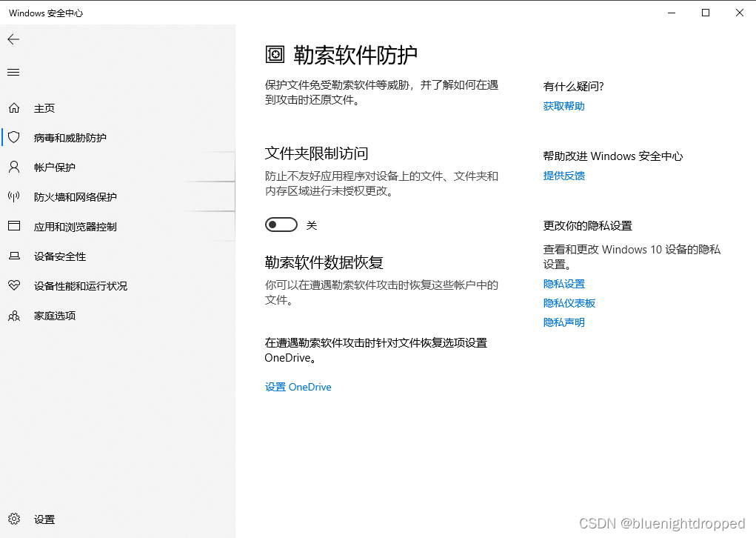Maximize the Windows 安全中心 window
Screen dimensions: 756x538
coord(706,13)
